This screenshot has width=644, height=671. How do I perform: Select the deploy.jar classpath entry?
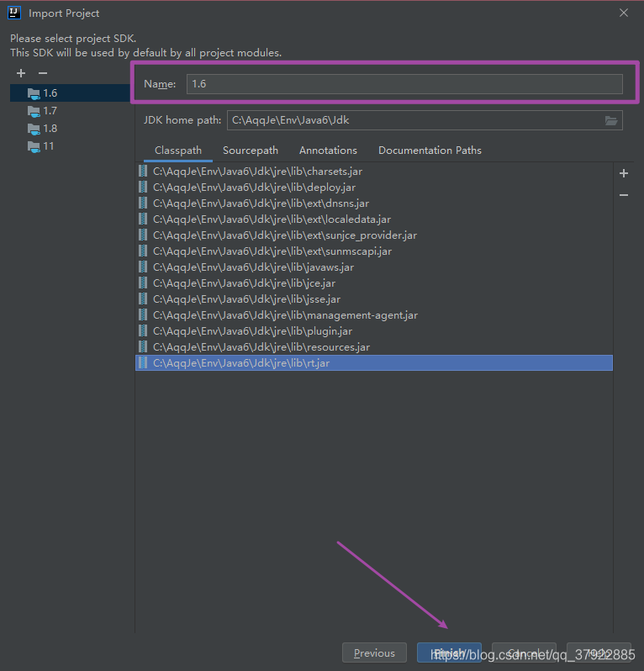(x=374, y=188)
